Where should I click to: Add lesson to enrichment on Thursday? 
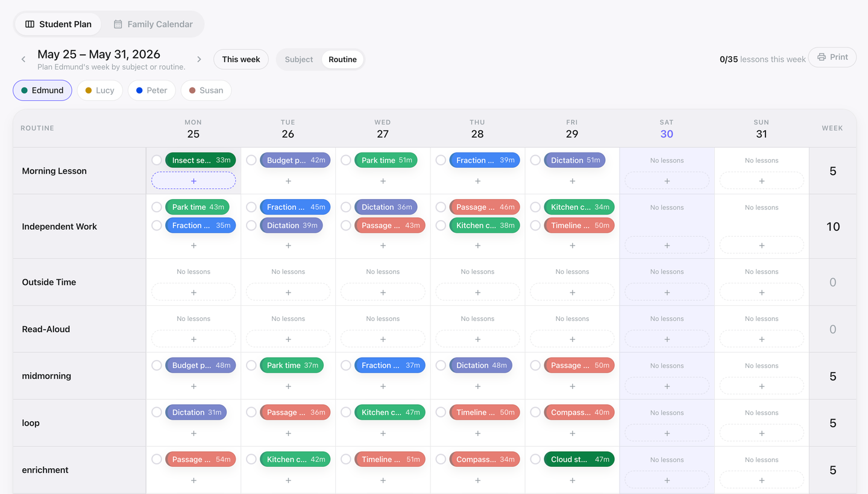click(x=477, y=480)
